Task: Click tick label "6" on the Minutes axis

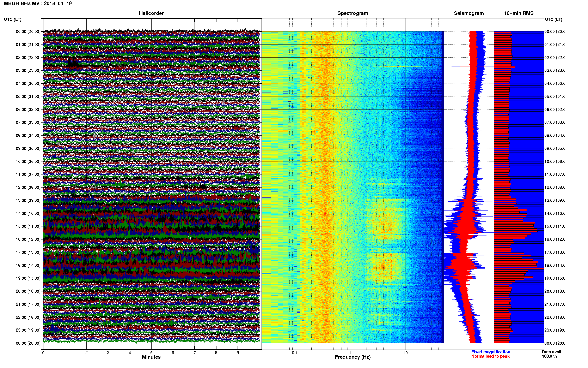Action: point(173,353)
